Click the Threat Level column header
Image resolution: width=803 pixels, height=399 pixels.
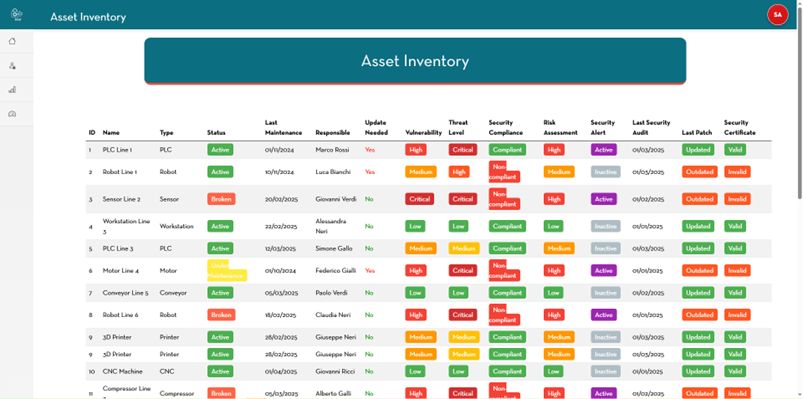click(x=458, y=128)
